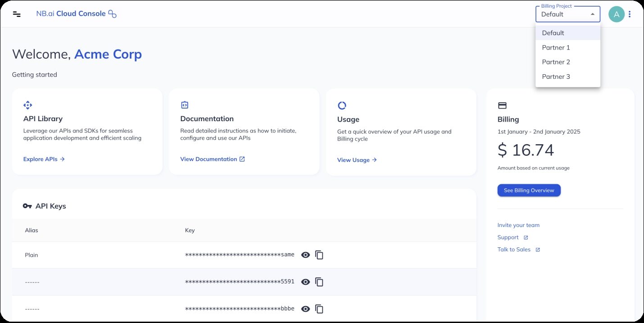Click external-link icon next to Support
The width and height of the screenshot is (644, 323).
(526, 237)
